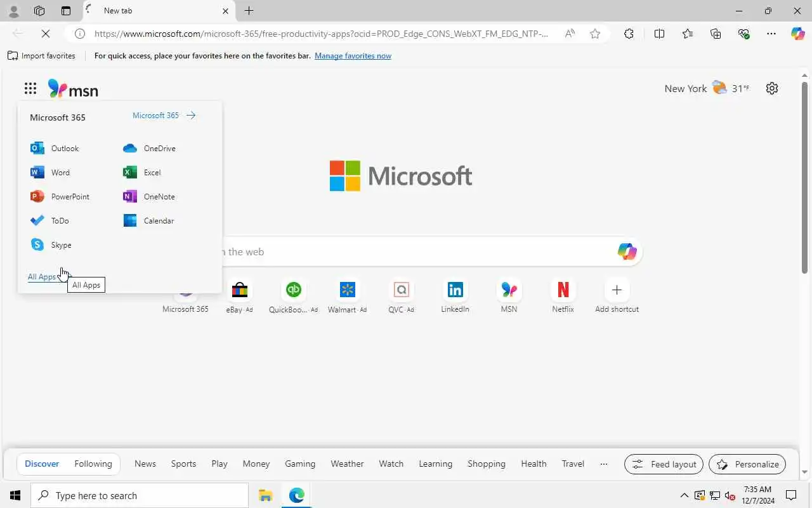
Task: Open Calendar from the app panel
Action: click(x=148, y=220)
